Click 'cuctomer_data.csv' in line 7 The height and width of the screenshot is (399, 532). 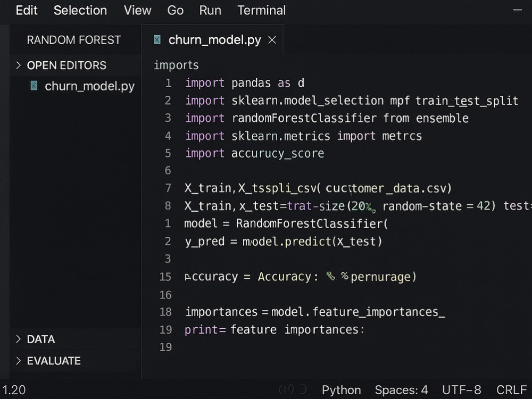[385, 188]
